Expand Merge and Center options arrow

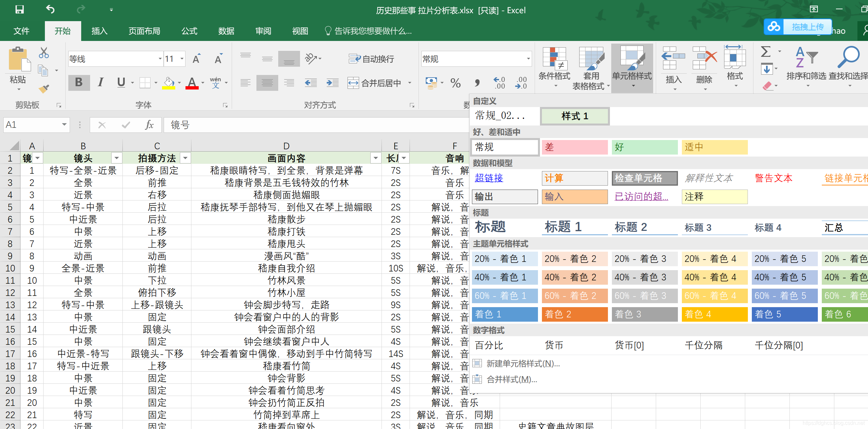(x=410, y=83)
